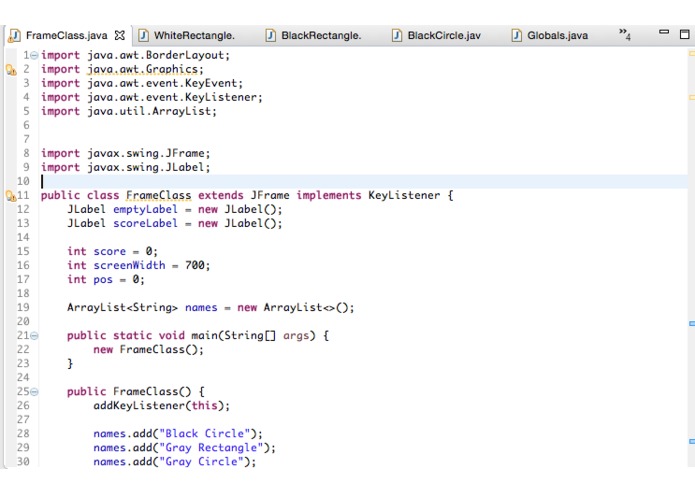
Task: Click the 'score' variable on line 15
Action: 109,252
